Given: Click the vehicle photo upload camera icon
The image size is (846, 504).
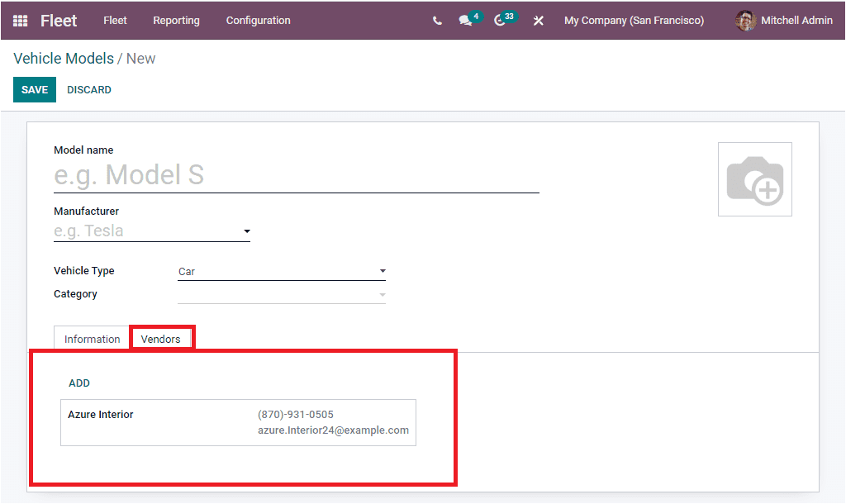Looking at the screenshot, I should pos(754,178).
